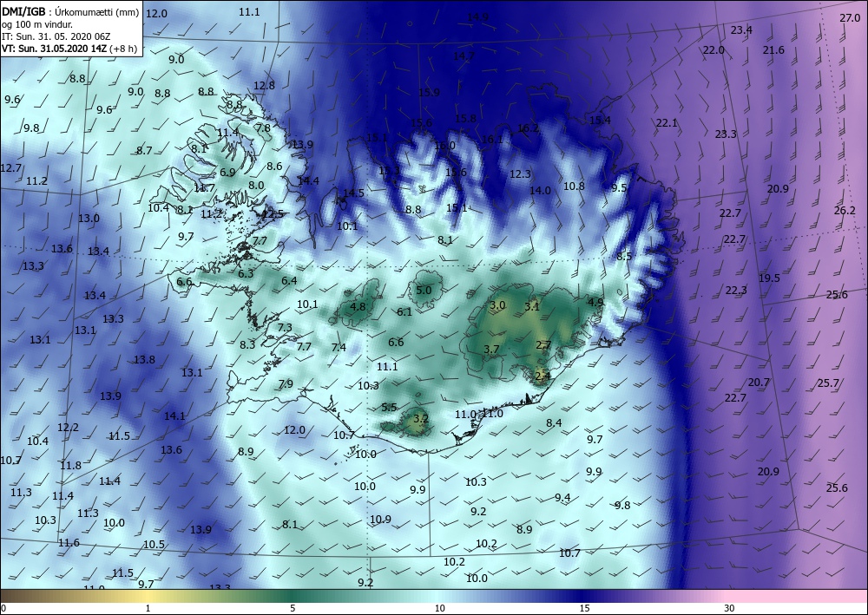Click the map value 16.0
Screen dimensions: 868x615
click(444, 146)
